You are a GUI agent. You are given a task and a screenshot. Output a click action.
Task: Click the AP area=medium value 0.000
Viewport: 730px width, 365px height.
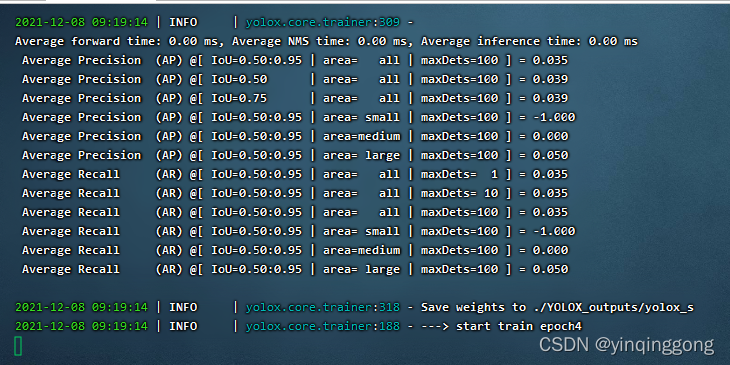(x=551, y=136)
